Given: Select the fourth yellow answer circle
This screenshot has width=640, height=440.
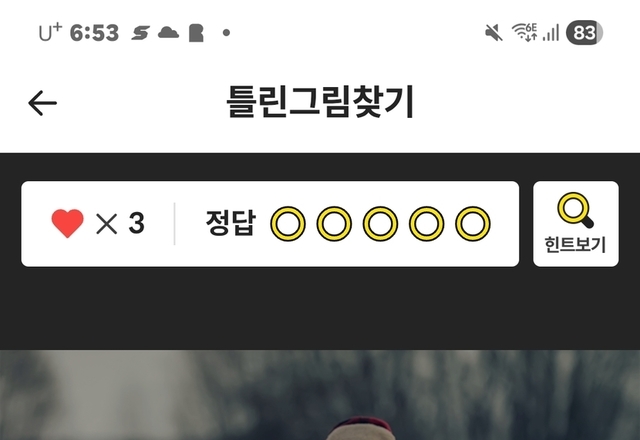Looking at the screenshot, I should (x=427, y=224).
